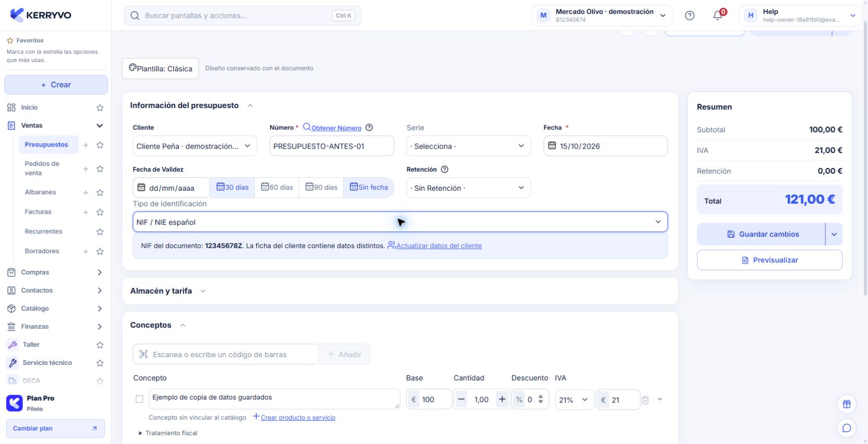This screenshot has width=868, height=444.
Task: Open Tipo de identificación dropdown
Action: (x=400, y=222)
